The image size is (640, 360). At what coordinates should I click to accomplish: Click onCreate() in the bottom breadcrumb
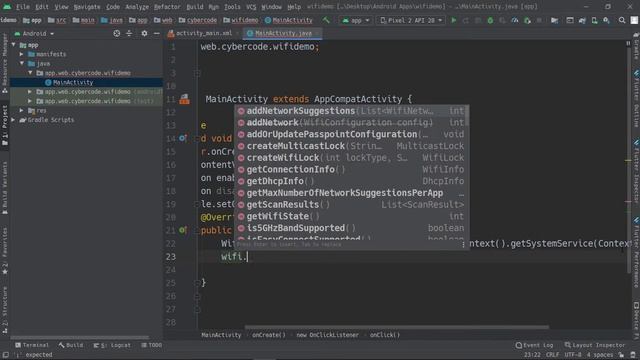pyautogui.click(x=269, y=335)
